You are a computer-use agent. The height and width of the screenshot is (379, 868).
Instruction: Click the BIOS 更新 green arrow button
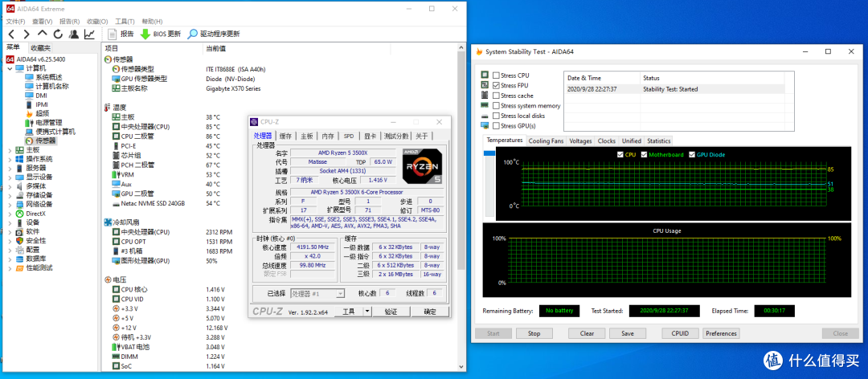click(161, 35)
